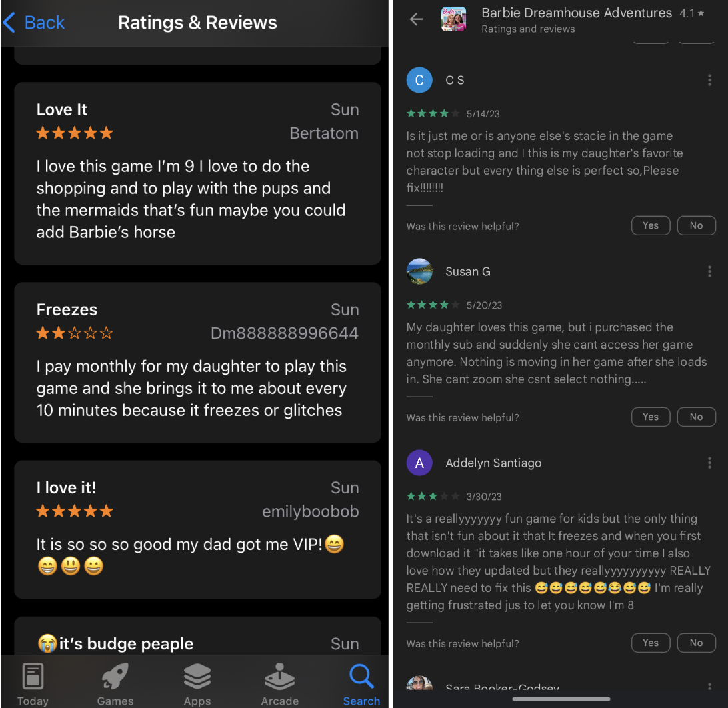Mark Susan G review helpful Yes
This screenshot has height=708, width=728.
(x=651, y=417)
